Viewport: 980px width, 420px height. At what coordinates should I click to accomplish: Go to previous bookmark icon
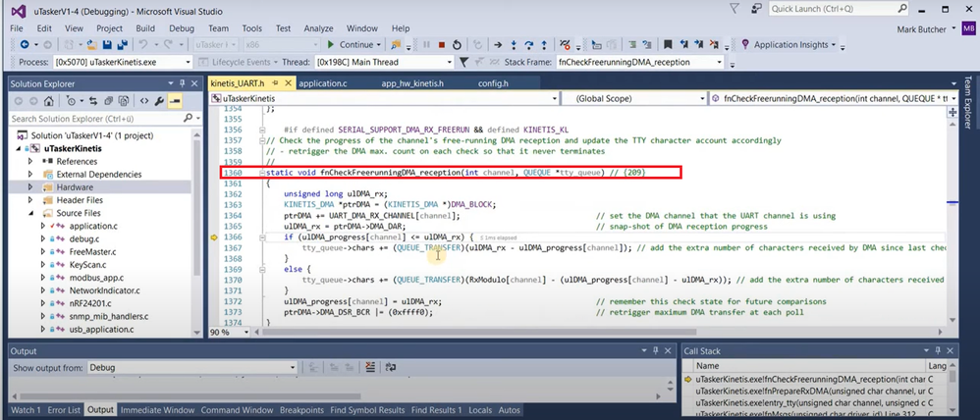684,45
